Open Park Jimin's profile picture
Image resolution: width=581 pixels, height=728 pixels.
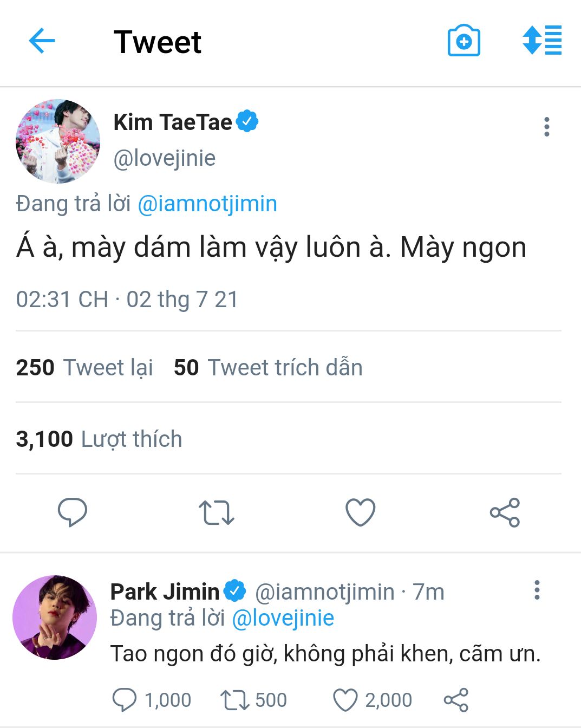[x=55, y=617]
